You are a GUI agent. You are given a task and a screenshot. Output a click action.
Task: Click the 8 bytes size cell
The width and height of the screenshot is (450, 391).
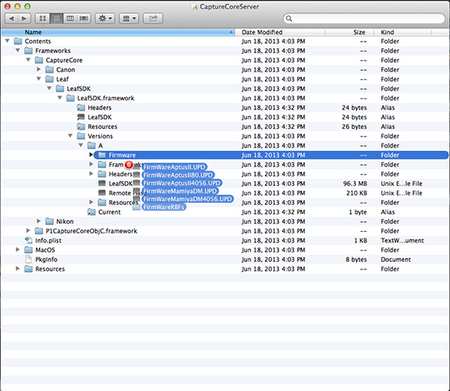tap(356, 259)
